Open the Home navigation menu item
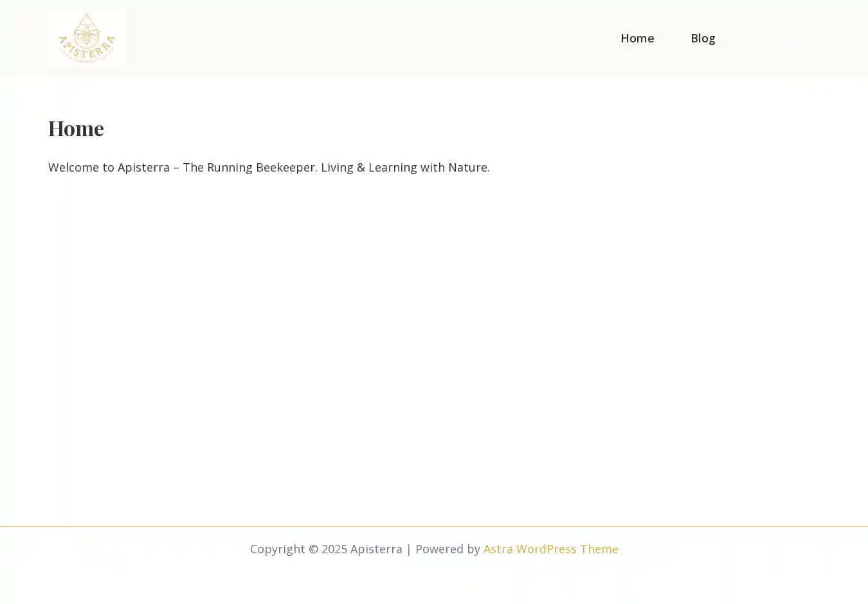The width and height of the screenshot is (868, 604). (637, 39)
